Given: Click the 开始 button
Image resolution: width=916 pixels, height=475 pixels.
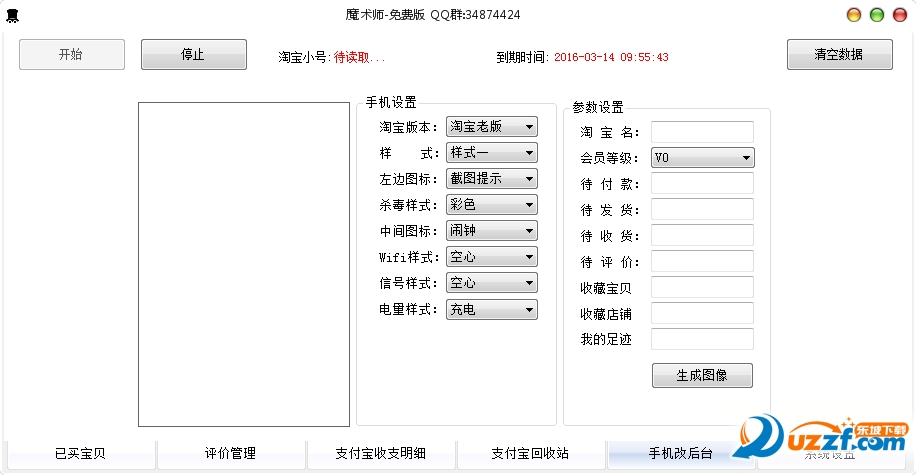Looking at the screenshot, I should (72, 54).
